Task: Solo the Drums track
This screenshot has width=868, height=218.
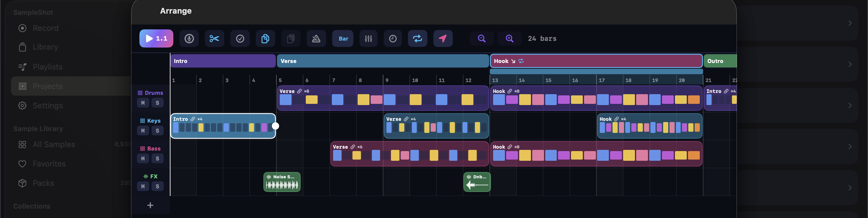Action: point(157,103)
